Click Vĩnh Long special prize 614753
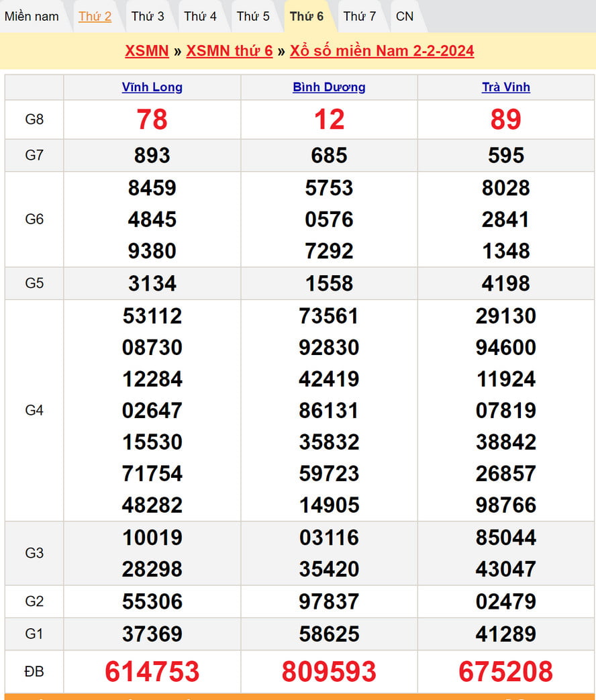This screenshot has width=596, height=700. click(x=152, y=671)
